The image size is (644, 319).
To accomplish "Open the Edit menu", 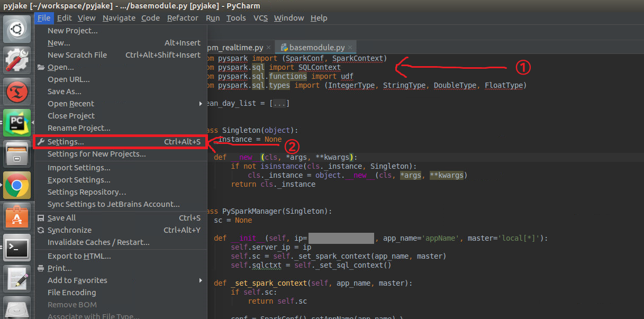I will [x=65, y=18].
